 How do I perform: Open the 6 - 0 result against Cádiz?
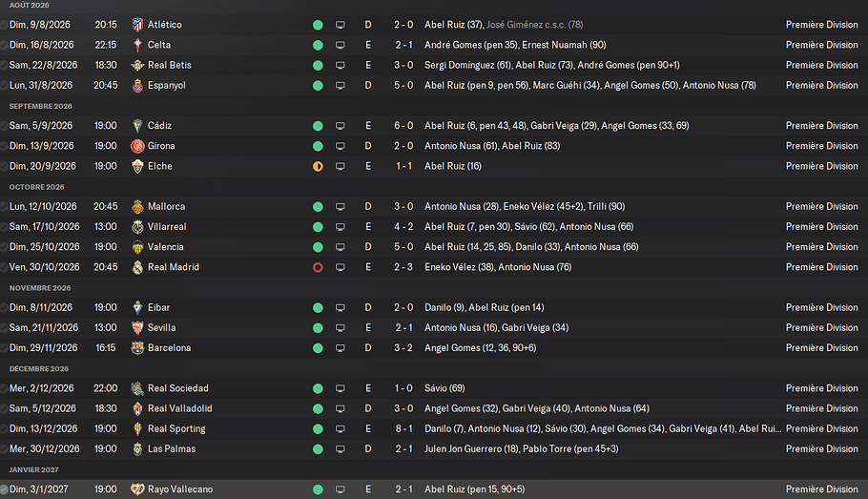tap(403, 126)
